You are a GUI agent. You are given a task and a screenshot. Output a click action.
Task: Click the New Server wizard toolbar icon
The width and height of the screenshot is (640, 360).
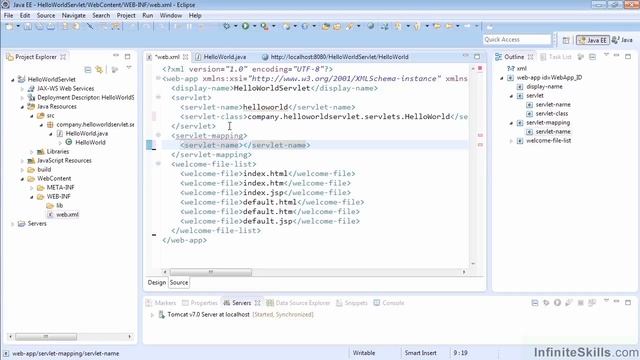(x=287, y=26)
